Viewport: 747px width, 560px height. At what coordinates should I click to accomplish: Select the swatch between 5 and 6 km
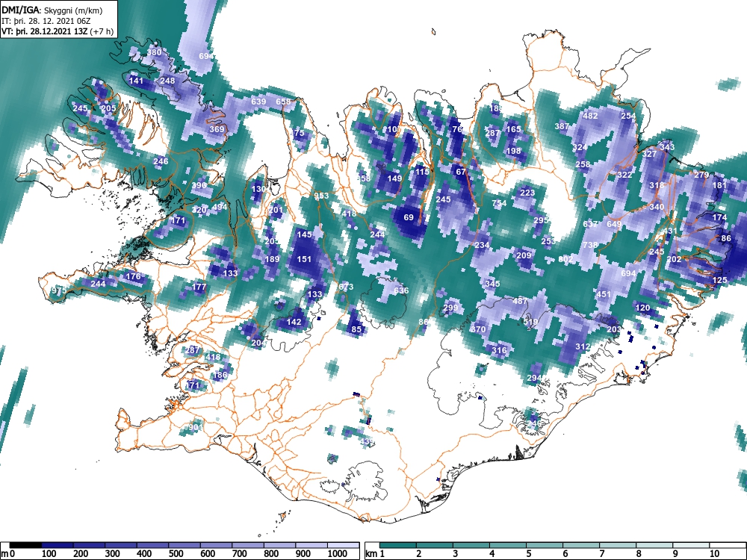pos(545,545)
